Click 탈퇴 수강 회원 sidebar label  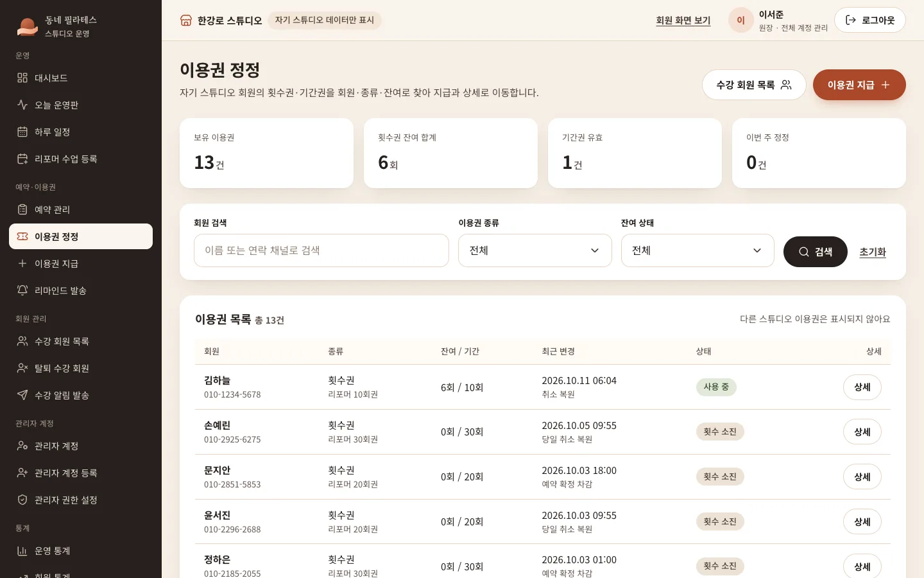[x=62, y=368]
